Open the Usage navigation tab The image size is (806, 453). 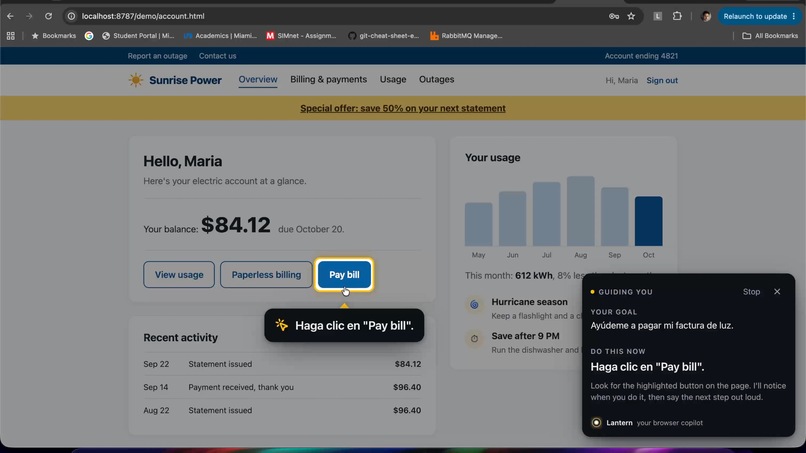[x=393, y=79]
